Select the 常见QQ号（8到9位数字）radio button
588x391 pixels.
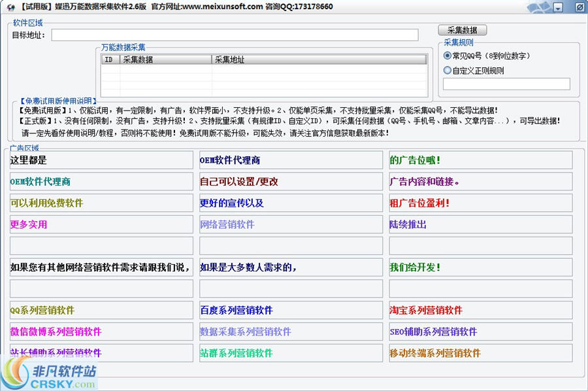click(448, 56)
